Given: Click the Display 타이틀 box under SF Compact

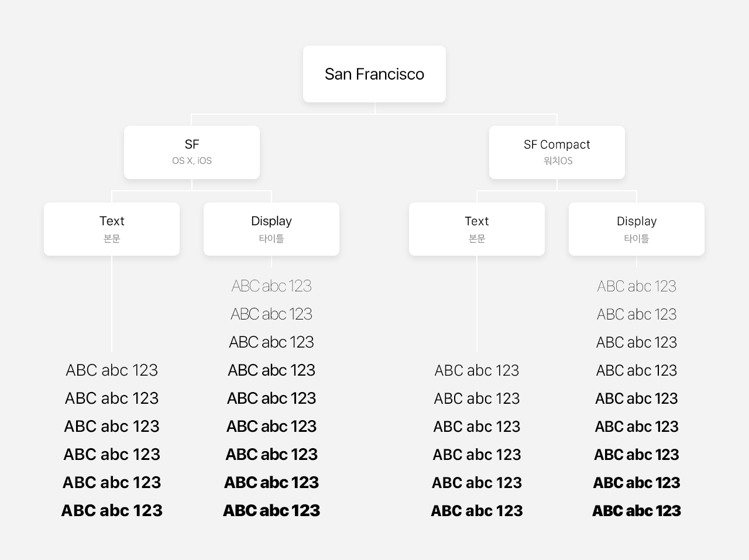Looking at the screenshot, I should 637,229.
